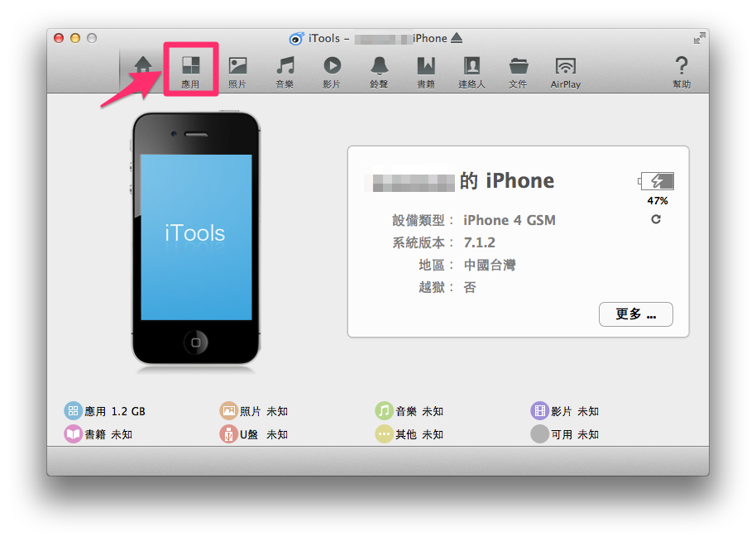Enter full screen with the corner arrows
The width and height of the screenshot is (756, 541).
(700, 37)
